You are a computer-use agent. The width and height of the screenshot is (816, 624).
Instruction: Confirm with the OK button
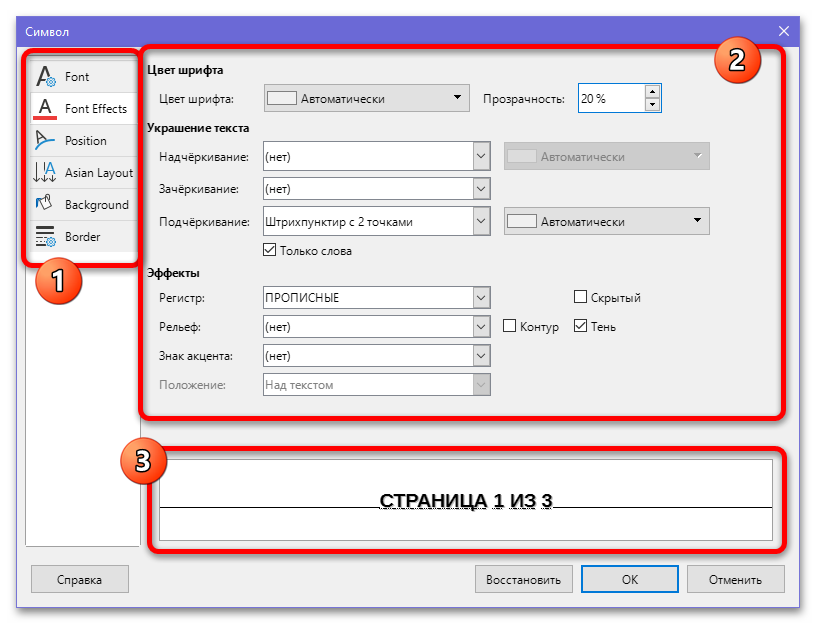pos(630,579)
